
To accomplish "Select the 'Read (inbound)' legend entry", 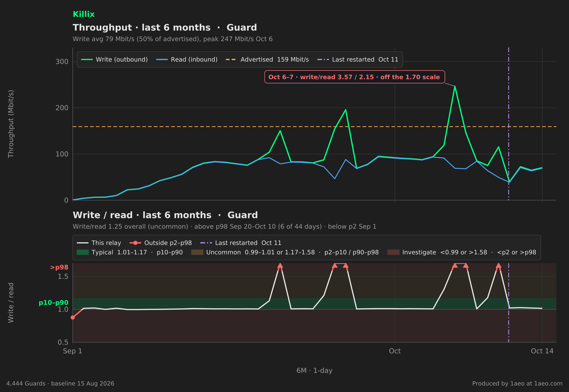I will click(x=187, y=60).
